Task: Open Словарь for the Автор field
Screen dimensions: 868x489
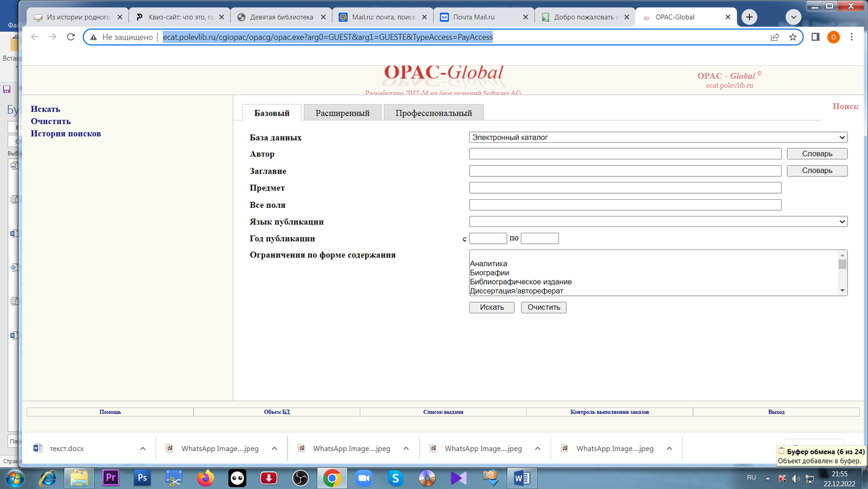Action: pyautogui.click(x=817, y=154)
